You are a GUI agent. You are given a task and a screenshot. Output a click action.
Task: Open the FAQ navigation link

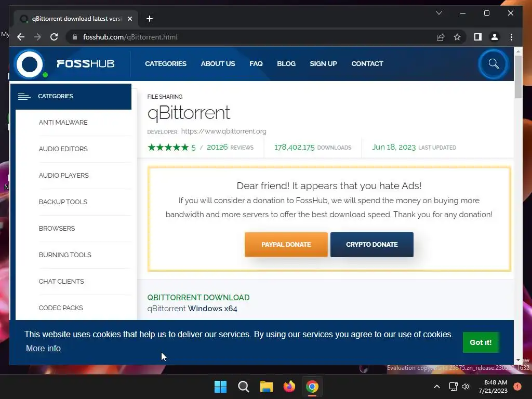click(256, 63)
